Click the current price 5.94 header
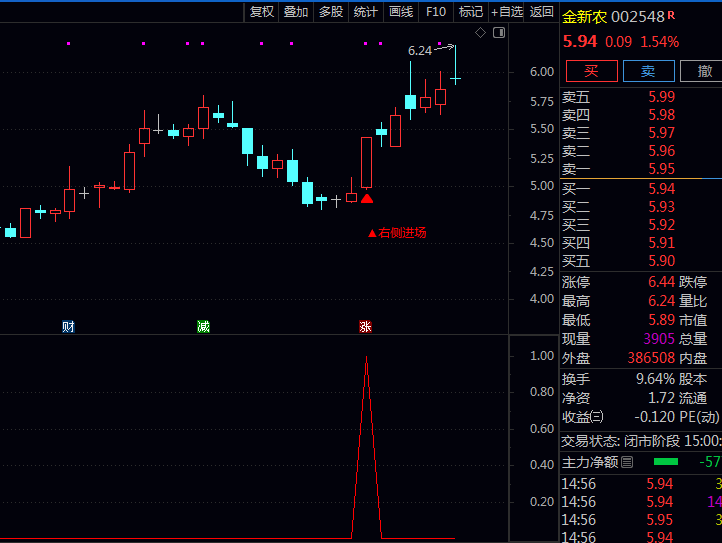The width and height of the screenshot is (722, 543). pyautogui.click(x=580, y=41)
